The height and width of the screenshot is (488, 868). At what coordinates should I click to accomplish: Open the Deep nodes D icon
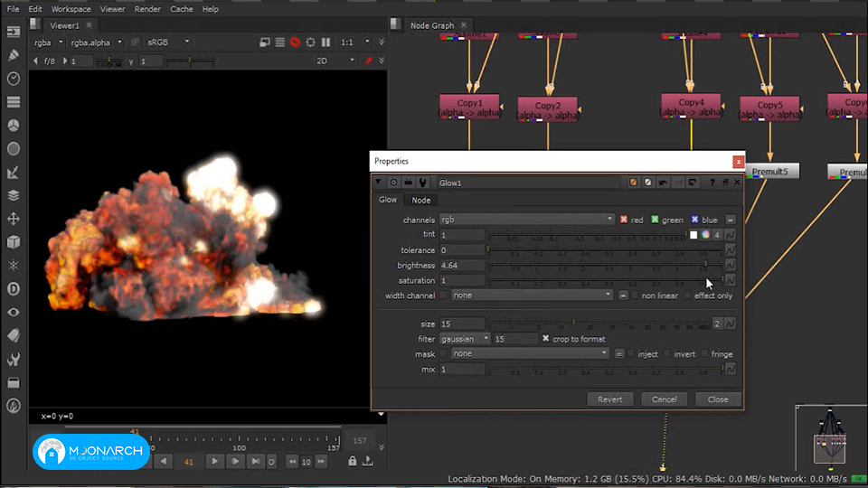click(x=14, y=289)
